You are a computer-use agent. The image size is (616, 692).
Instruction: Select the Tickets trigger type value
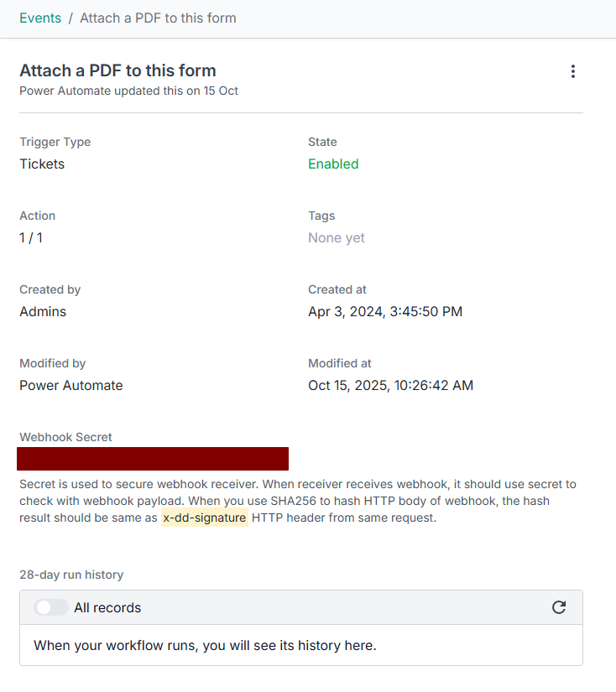[42, 164]
